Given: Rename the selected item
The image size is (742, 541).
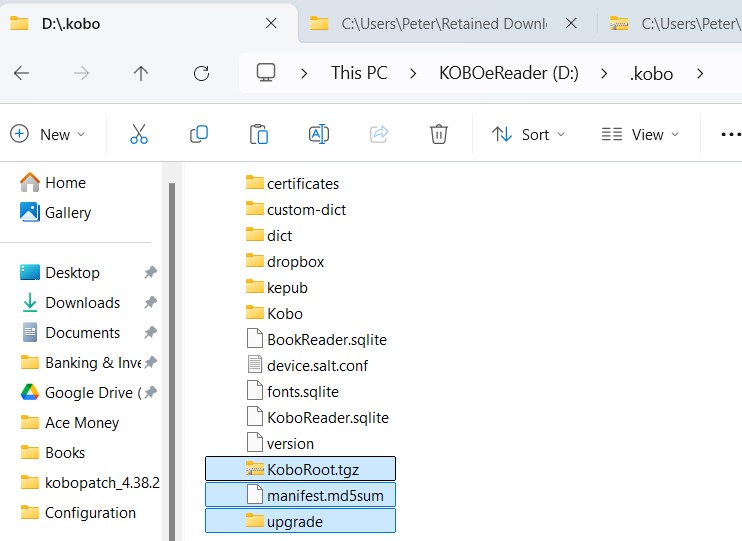Looking at the screenshot, I should tap(319, 134).
